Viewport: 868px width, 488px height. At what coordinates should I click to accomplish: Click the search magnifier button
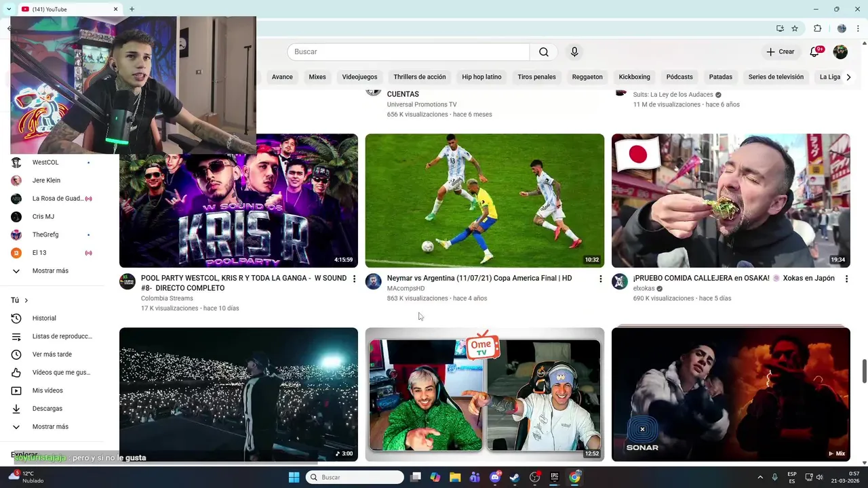pyautogui.click(x=544, y=52)
